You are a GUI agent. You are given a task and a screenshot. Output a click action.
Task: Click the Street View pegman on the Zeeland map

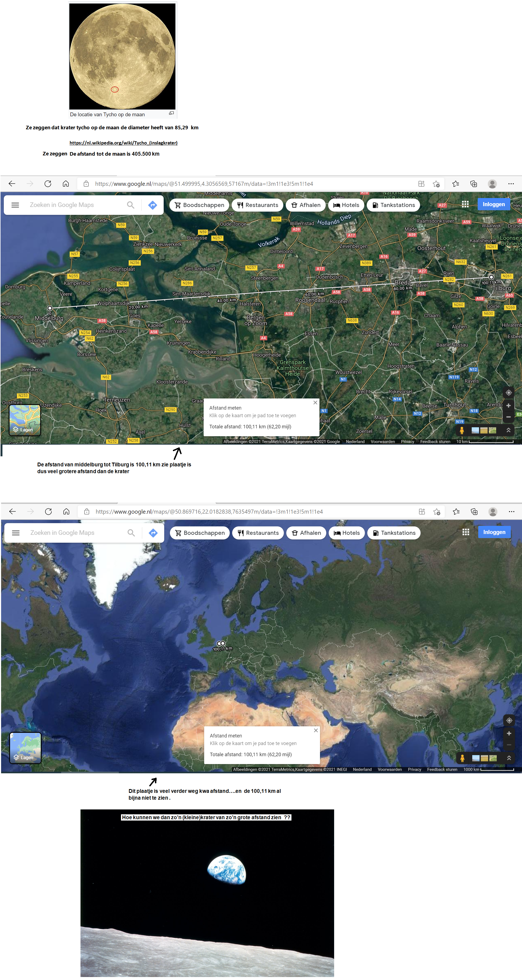tap(462, 430)
